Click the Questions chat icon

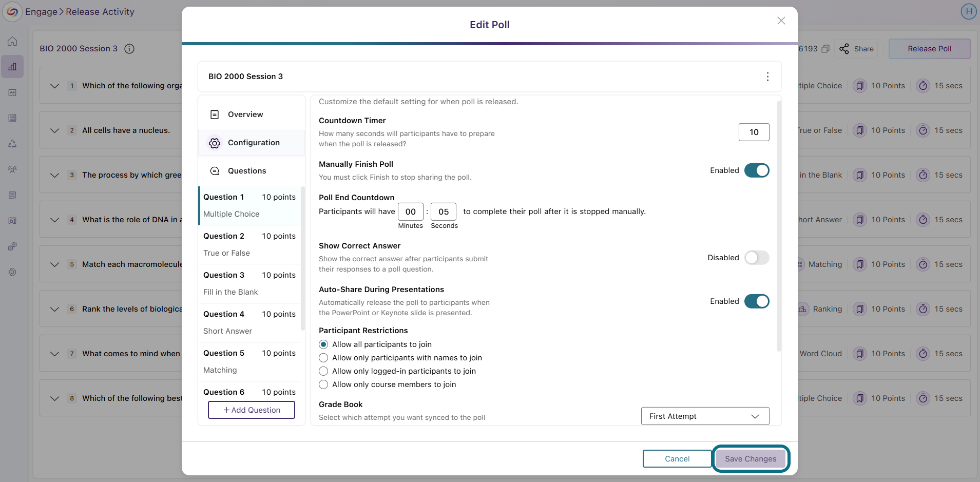(215, 171)
